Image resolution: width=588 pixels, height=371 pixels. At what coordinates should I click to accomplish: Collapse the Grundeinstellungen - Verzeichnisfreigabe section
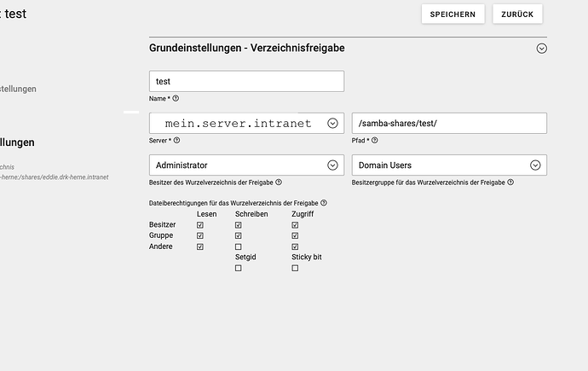coord(541,49)
